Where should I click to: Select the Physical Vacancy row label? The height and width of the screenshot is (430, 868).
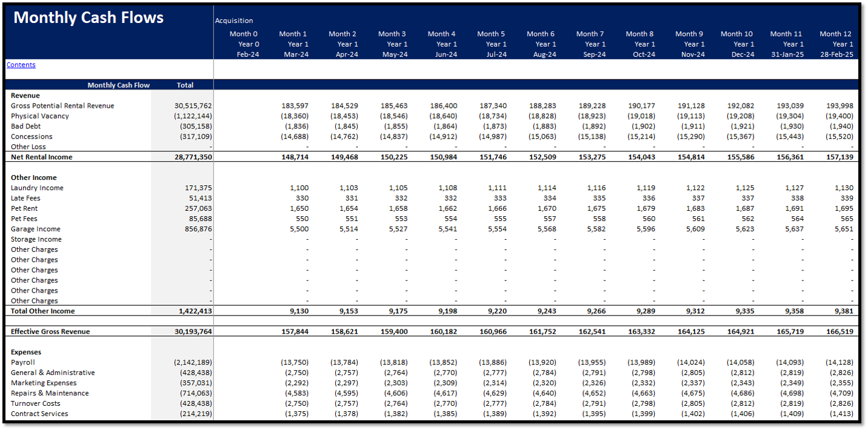click(x=40, y=116)
